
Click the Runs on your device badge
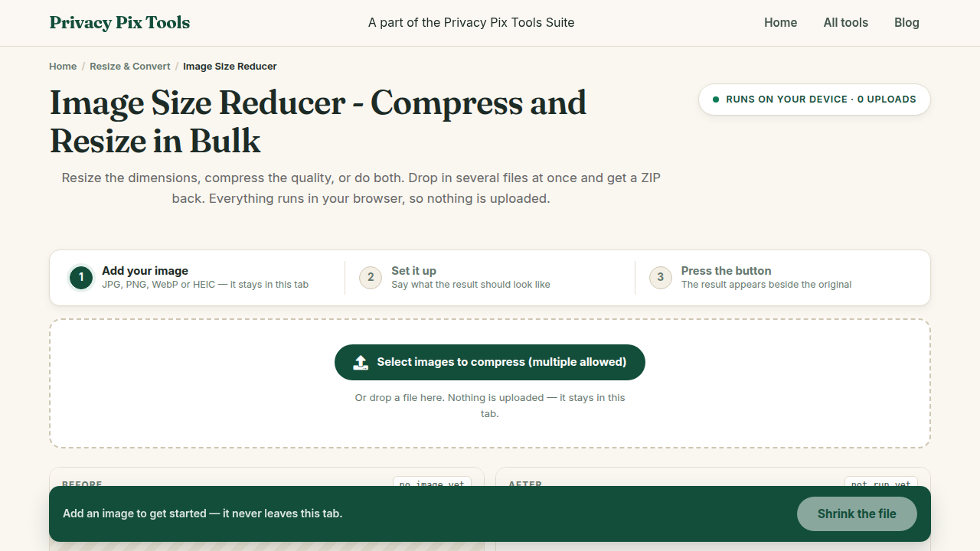[814, 99]
